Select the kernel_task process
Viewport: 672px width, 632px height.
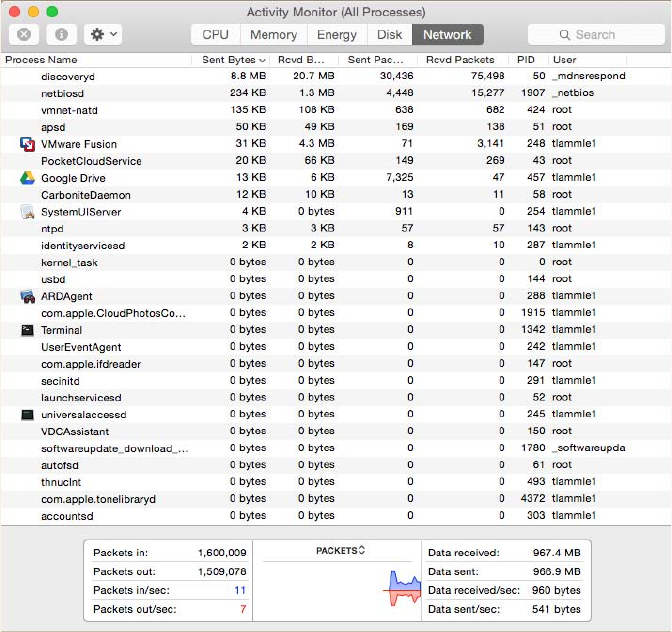point(336,262)
